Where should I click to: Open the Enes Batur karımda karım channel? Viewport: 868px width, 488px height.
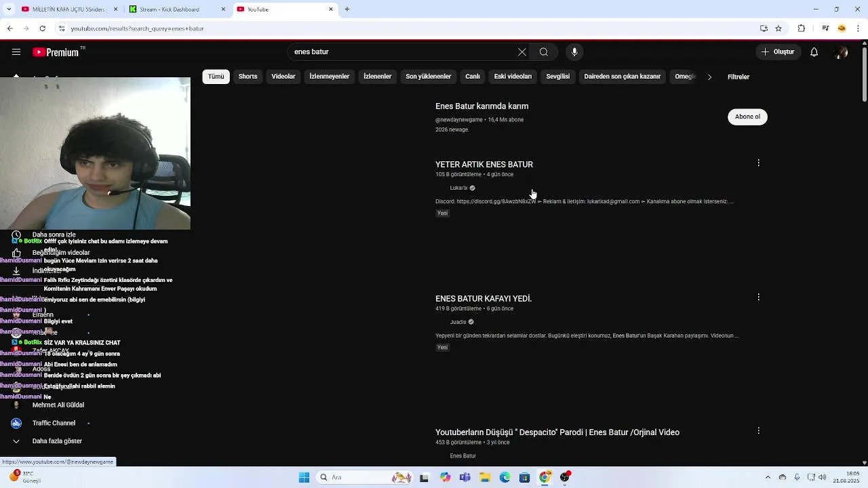(x=481, y=106)
